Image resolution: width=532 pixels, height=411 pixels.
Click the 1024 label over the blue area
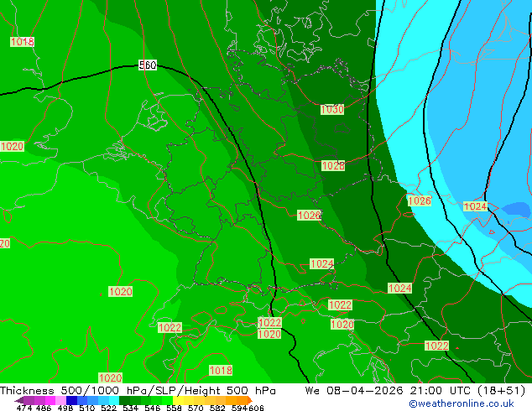tap(475, 206)
